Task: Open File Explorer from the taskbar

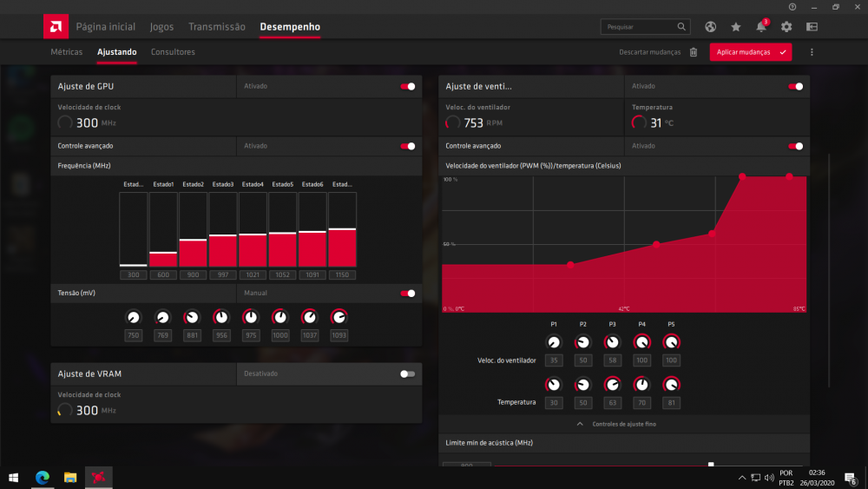Action: pos(70,478)
